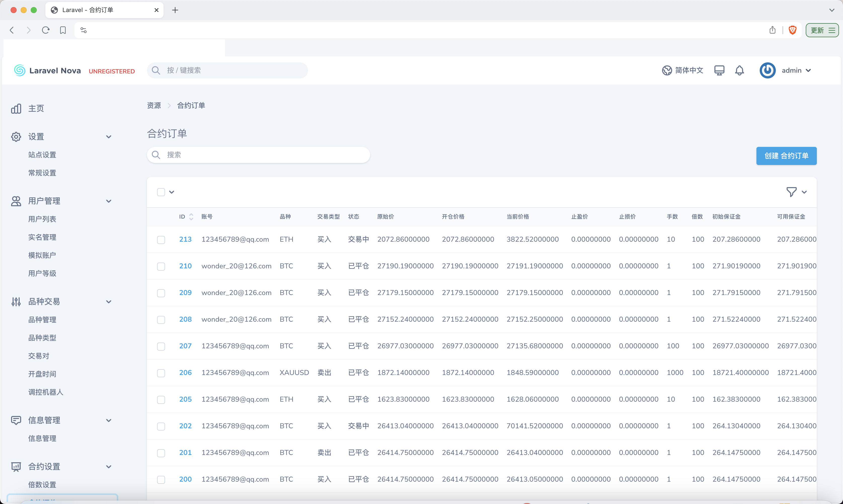Viewport: 843px width, 504px height.
Task: Go to 实名管理 page
Action: point(42,237)
